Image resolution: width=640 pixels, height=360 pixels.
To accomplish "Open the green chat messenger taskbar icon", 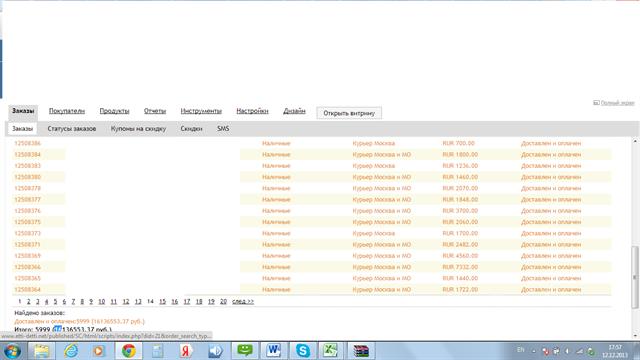I will click(x=245, y=351).
